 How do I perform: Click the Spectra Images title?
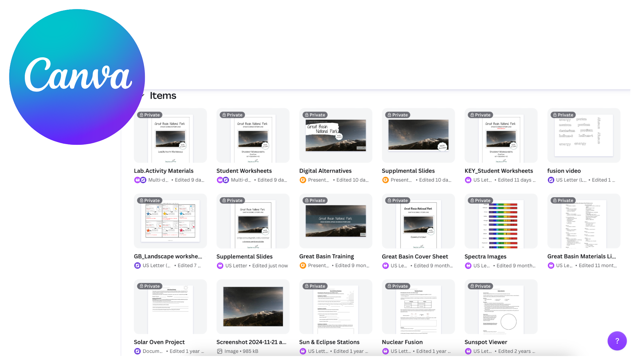[x=485, y=256]
